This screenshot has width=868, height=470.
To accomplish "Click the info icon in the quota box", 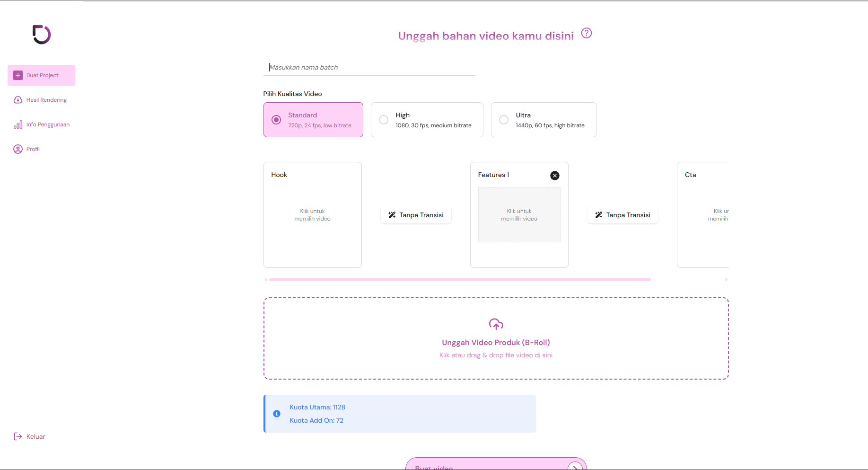I will [277, 414].
